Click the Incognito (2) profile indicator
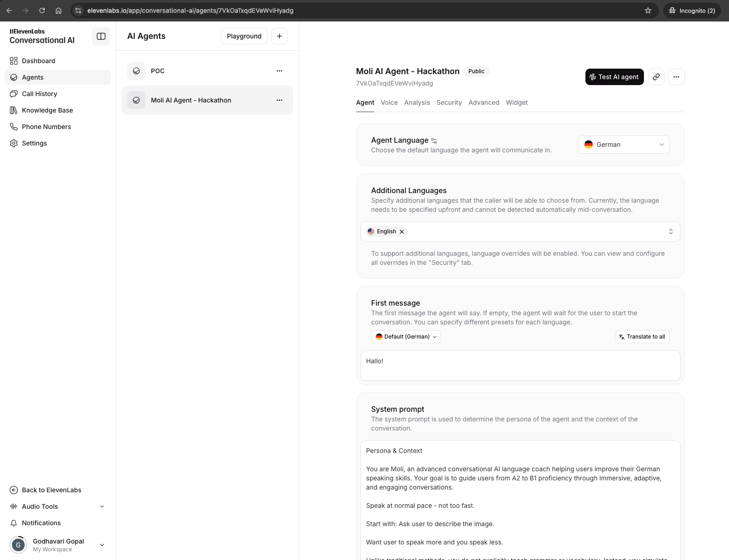Viewport: 729px width, 560px height. (692, 11)
